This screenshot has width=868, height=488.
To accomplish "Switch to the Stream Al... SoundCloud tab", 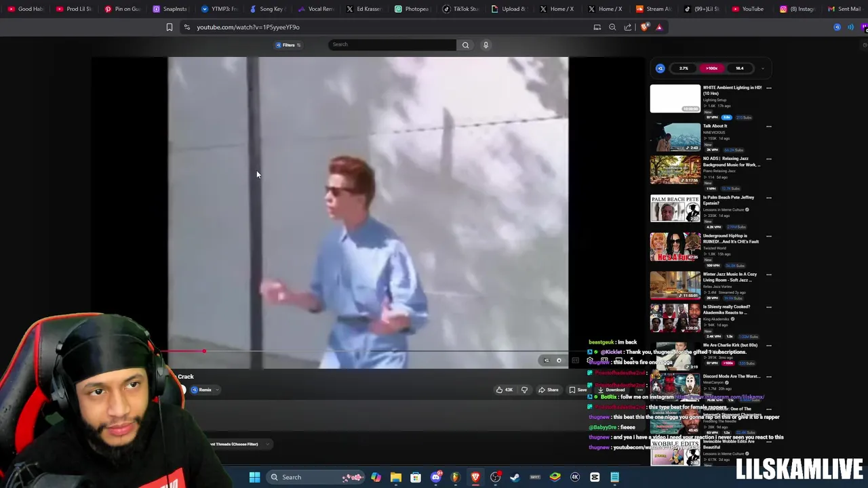I will pyautogui.click(x=653, y=9).
